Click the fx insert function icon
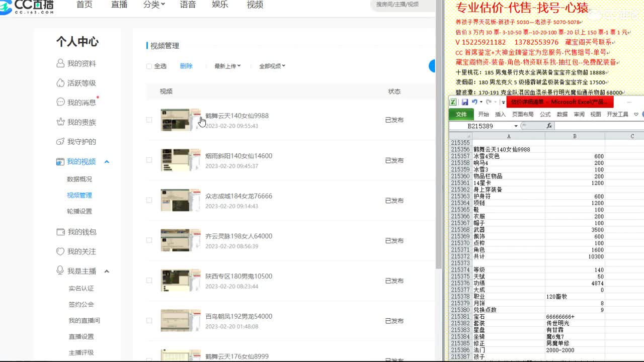 point(549,126)
